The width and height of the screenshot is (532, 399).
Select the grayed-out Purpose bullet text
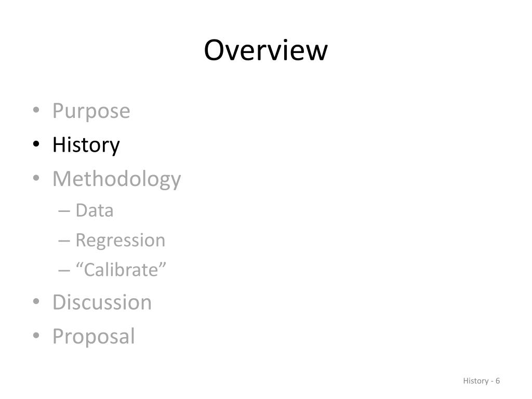(x=91, y=111)
